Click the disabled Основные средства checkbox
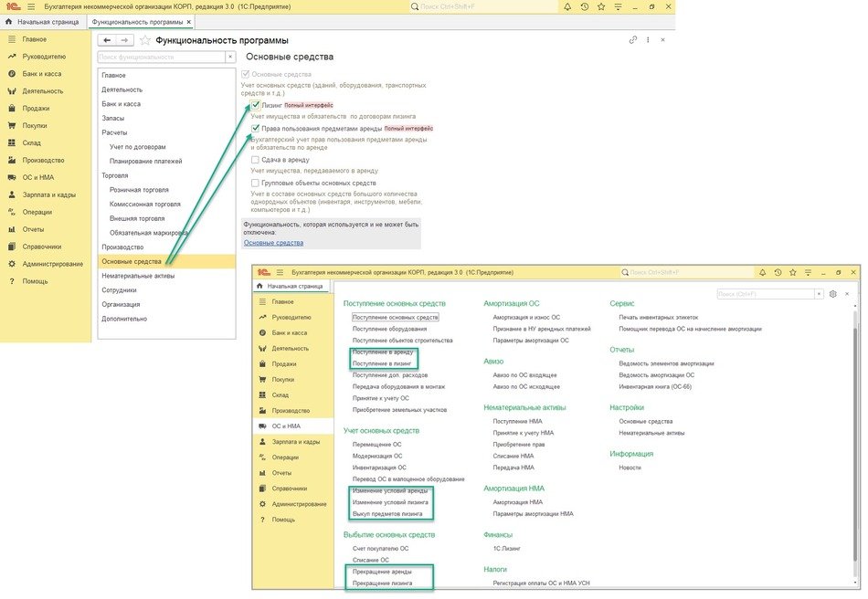Image resolution: width=868 pixels, height=599 pixels. click(x=245, y=74)
